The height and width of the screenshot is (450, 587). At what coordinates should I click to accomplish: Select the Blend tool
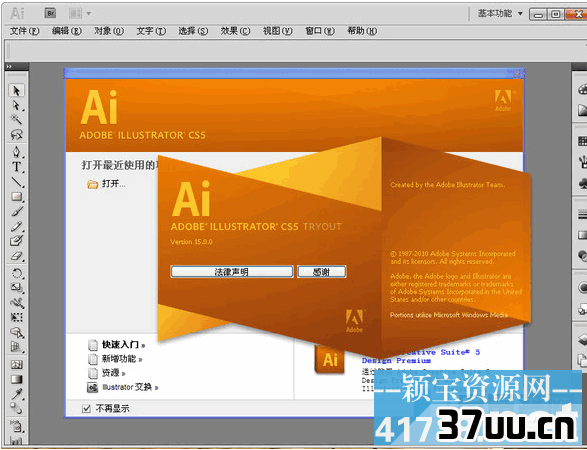click(x=16, y=409)
